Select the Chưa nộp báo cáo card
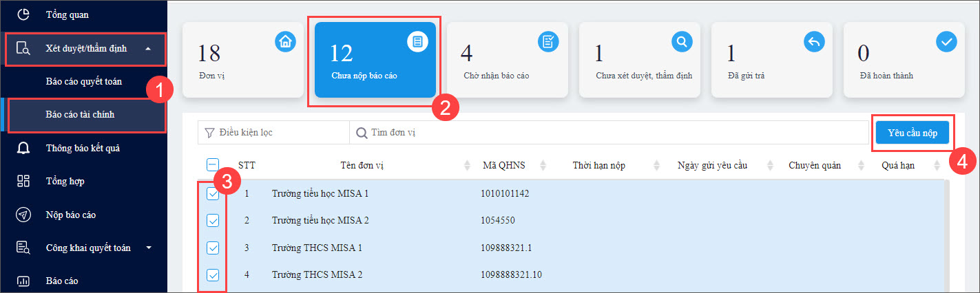The image size is (980, 293). tap(375, 59)
